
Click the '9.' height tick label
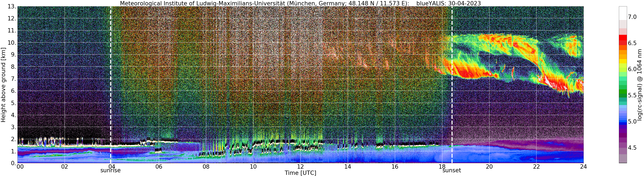(x=13, y=55)
